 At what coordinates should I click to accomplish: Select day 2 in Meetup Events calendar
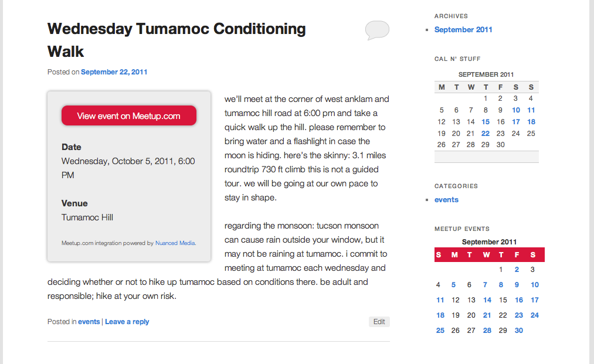(x=517, y=270)
